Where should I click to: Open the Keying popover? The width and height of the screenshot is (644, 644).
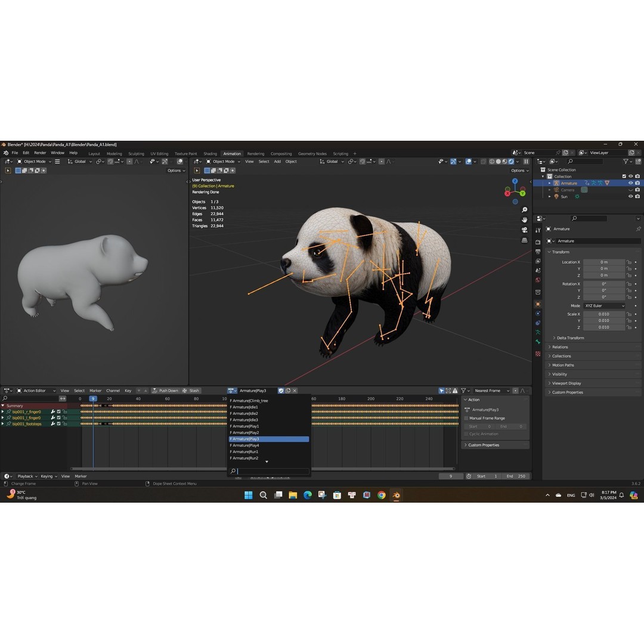(x=49, y=476)
